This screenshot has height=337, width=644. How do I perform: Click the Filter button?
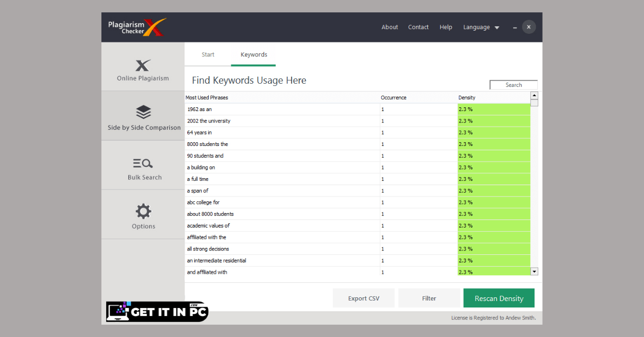tap(429, 298)
